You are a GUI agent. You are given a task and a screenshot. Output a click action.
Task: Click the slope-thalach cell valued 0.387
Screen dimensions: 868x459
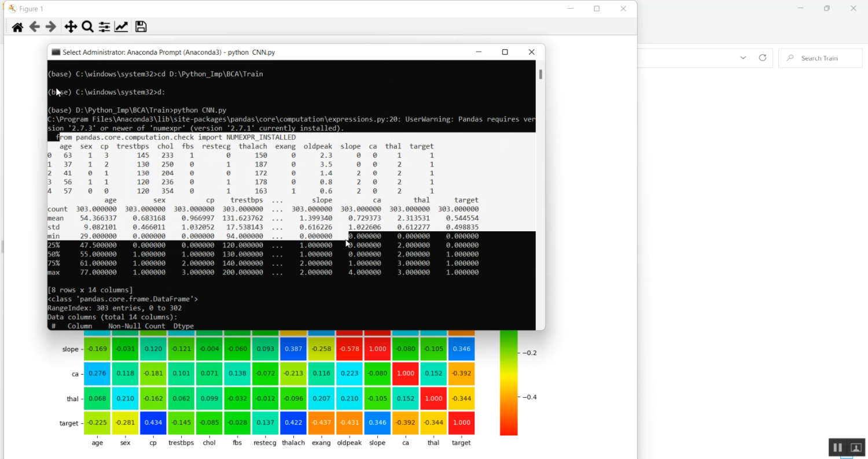(x=293, y=349)
